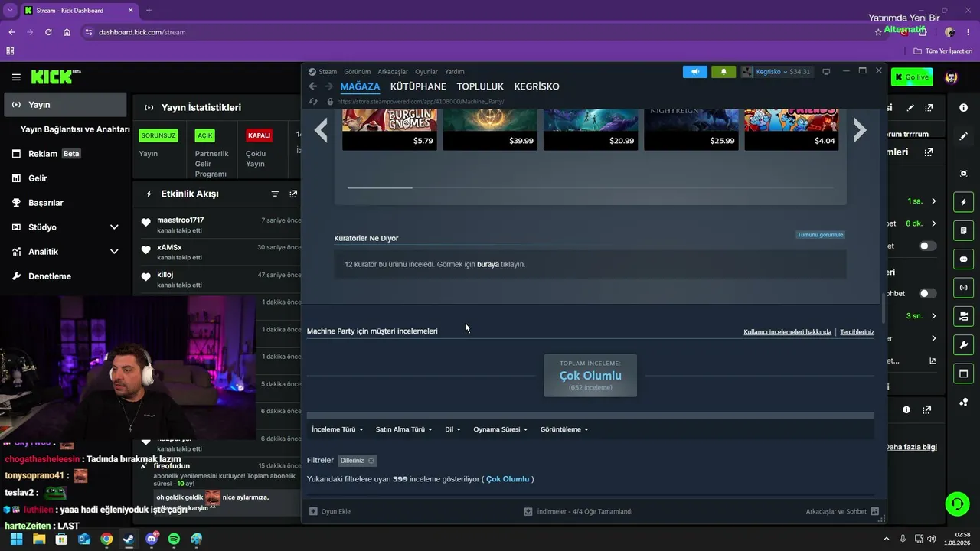Image resolution: width=980 pixels, height=551 pixels.
Task: Open Discord from the taskbar
Action: pos(152,539)
